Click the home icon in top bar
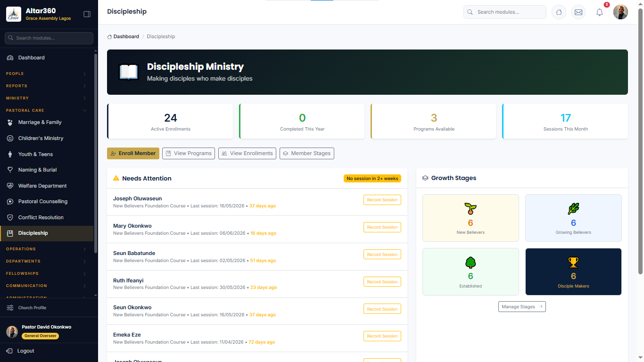The height and width of the screenshot is (362, 644). (x=559, y=12)
